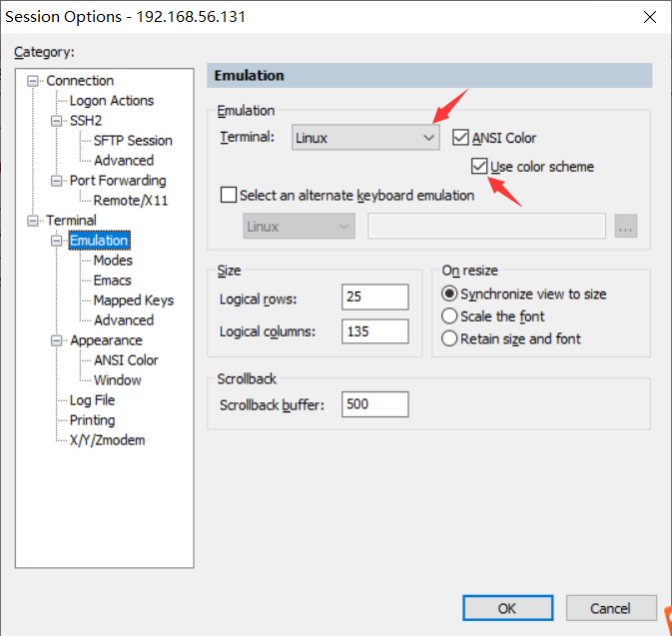The height and width of the screenshot is (636, 672).
Task: Collapse the Emulation tree node
Action: pyautogui.click(x=56, y=241)
